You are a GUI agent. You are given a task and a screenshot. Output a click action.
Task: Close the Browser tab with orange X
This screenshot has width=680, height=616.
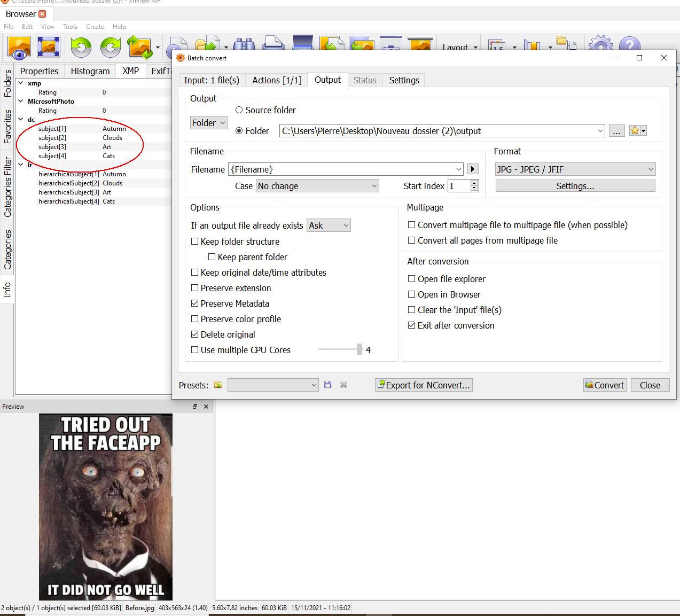coord(43,14)
